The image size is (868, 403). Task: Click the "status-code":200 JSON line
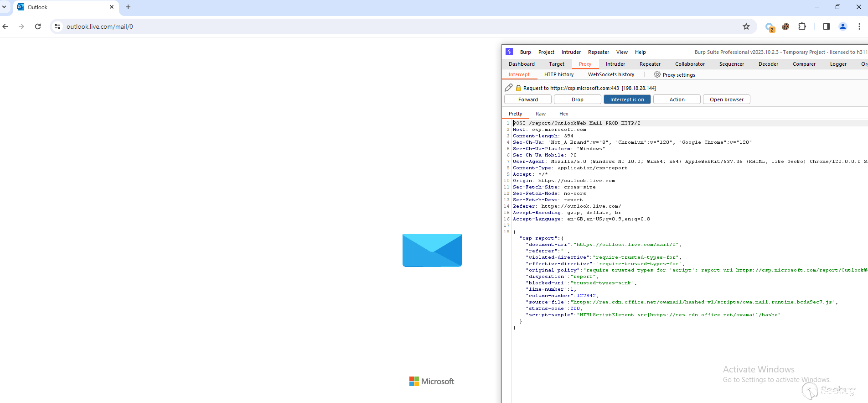[x=554, y=309]
